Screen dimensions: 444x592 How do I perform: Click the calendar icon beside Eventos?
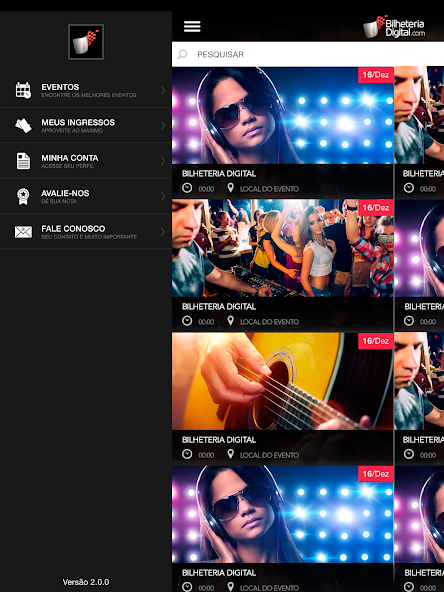click(x=23, y=90)
